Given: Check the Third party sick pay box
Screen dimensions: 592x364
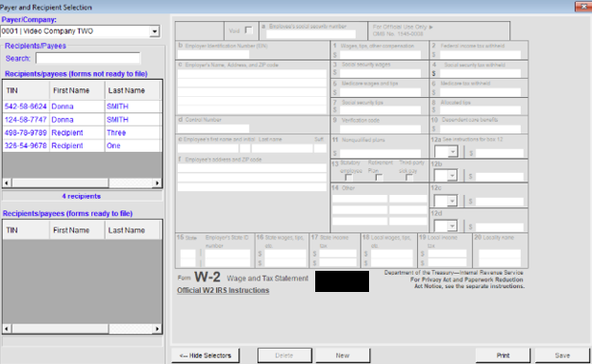Looking at the screenshot, I should click(408, 178).
